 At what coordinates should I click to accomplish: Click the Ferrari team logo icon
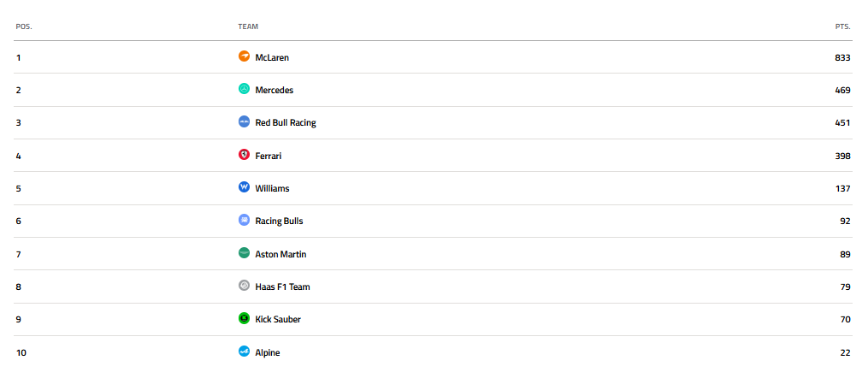(244, 155)
